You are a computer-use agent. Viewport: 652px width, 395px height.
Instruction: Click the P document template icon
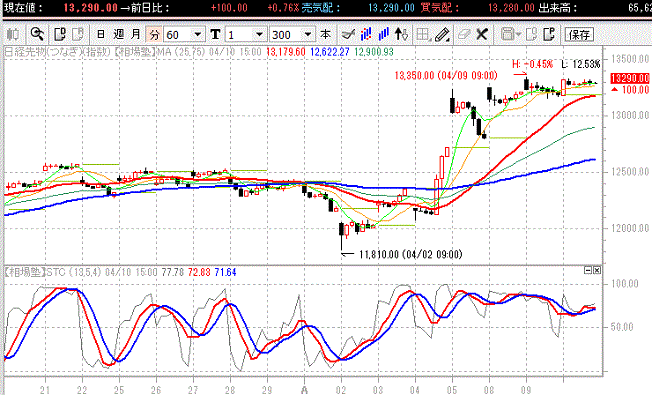point(549,35)
